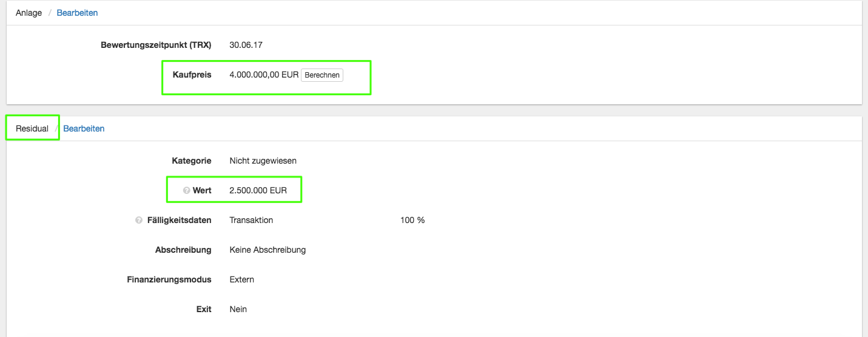The height and width of the screenshot is (337, 868).
Task: Click the Kaufpreis label
Action: point(192,75)
